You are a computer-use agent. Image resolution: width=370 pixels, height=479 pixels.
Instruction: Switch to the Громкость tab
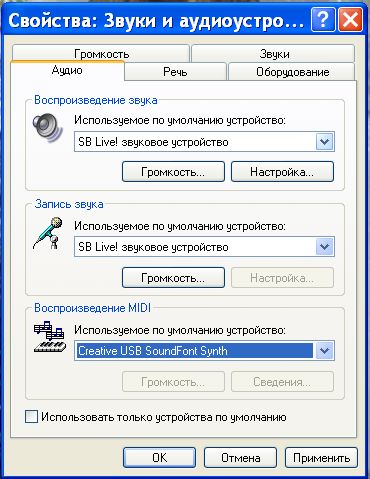coord(101,54)
